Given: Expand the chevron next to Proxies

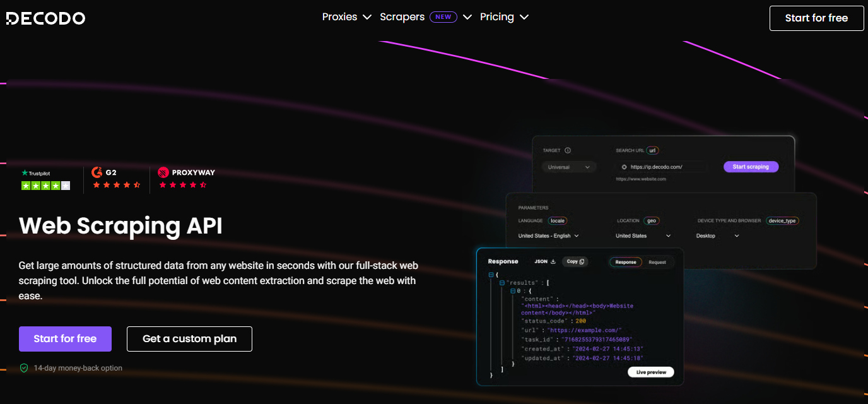Looking at the screenshot, I should (367, 18).
